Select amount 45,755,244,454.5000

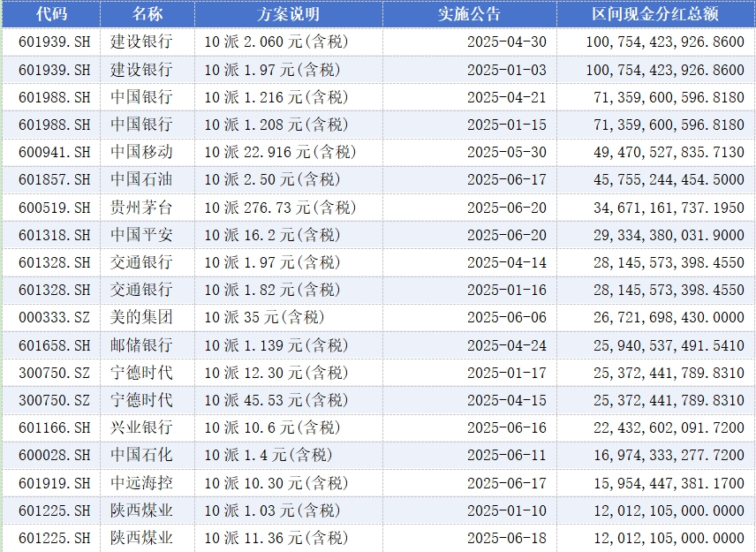click(x=655, y=180)
